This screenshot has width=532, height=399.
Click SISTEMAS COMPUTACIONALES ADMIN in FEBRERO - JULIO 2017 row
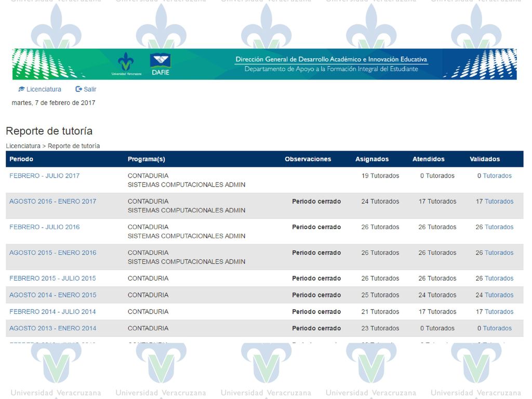pos(187,185)
